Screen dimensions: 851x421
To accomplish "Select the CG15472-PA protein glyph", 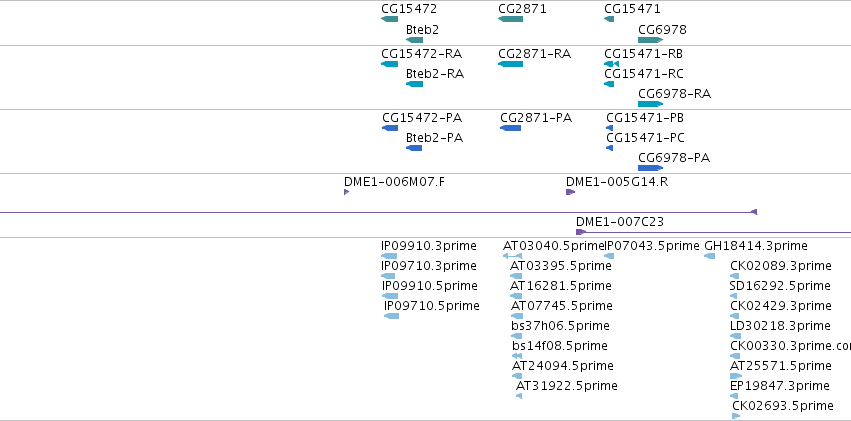I will pos(390,128).
